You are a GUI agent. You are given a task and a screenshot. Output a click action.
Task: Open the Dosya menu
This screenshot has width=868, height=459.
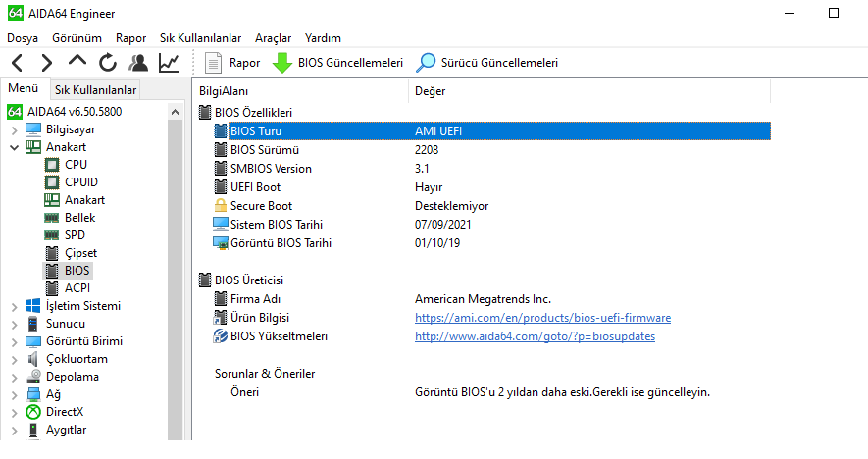point(23,38)
